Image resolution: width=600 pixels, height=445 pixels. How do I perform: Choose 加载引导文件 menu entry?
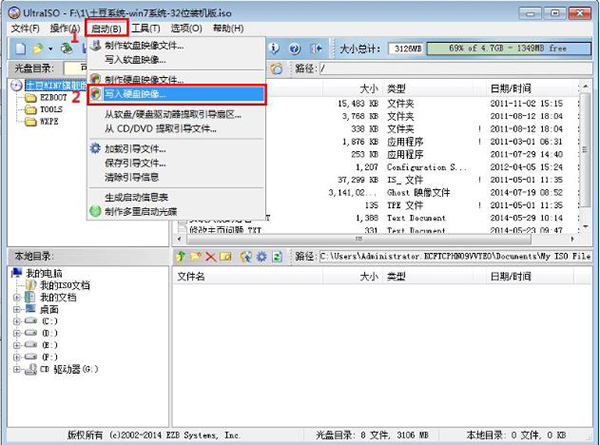click(x=176, y=149)
